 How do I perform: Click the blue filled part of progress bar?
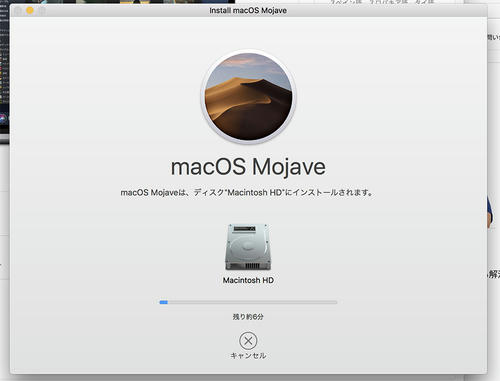[163, 302]
